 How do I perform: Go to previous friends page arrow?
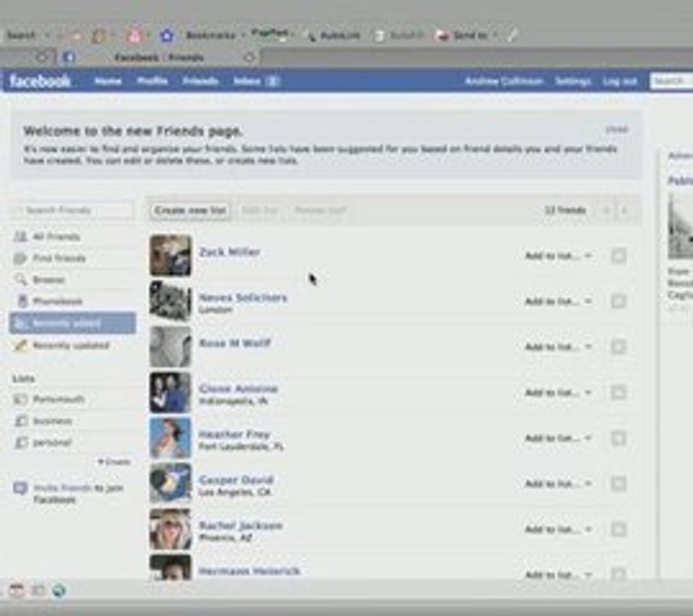click(x=607, y=210)
